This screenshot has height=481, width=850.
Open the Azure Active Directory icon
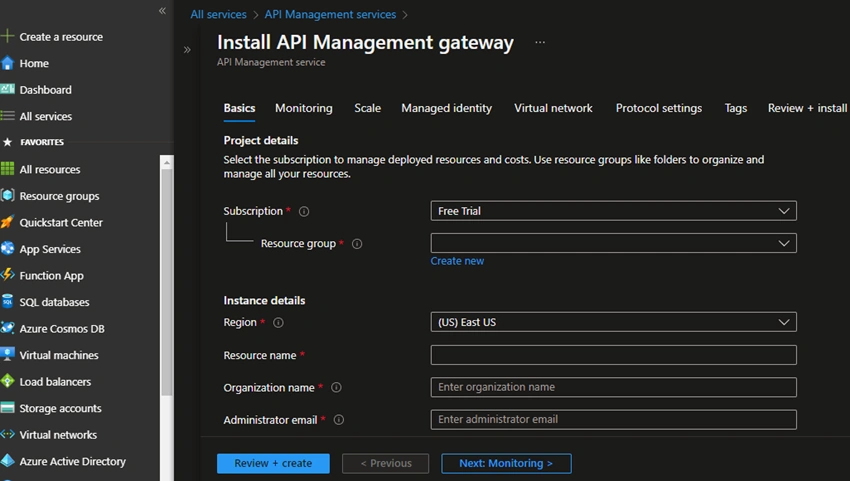pyautogui.click(x=7, y=461)
